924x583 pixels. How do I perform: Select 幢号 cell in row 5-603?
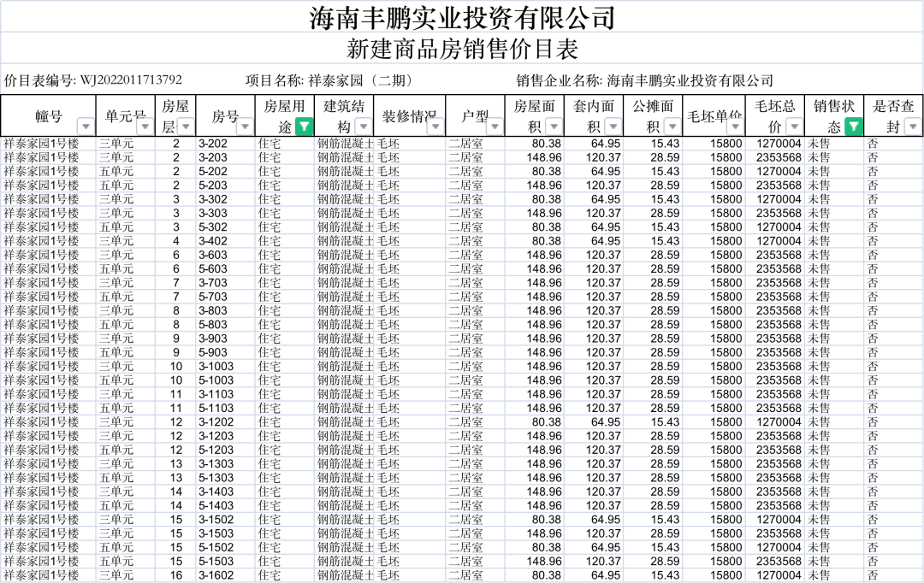[x=48, y=268]
